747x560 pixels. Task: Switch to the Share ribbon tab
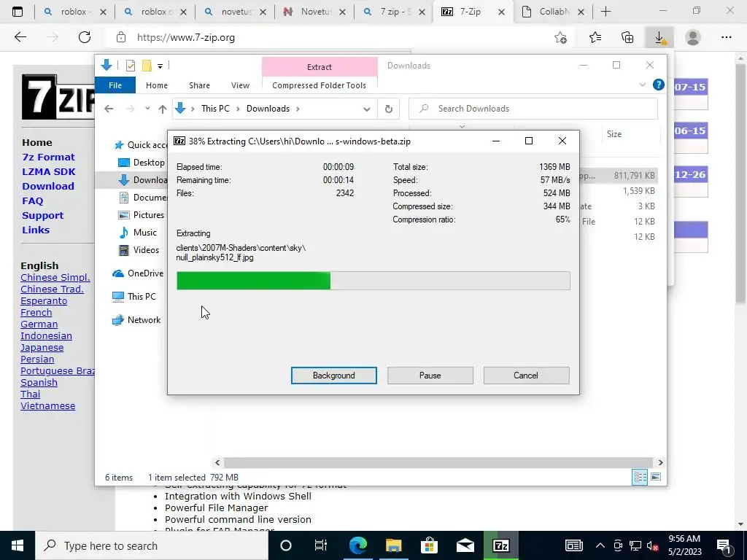pos(199,85)
